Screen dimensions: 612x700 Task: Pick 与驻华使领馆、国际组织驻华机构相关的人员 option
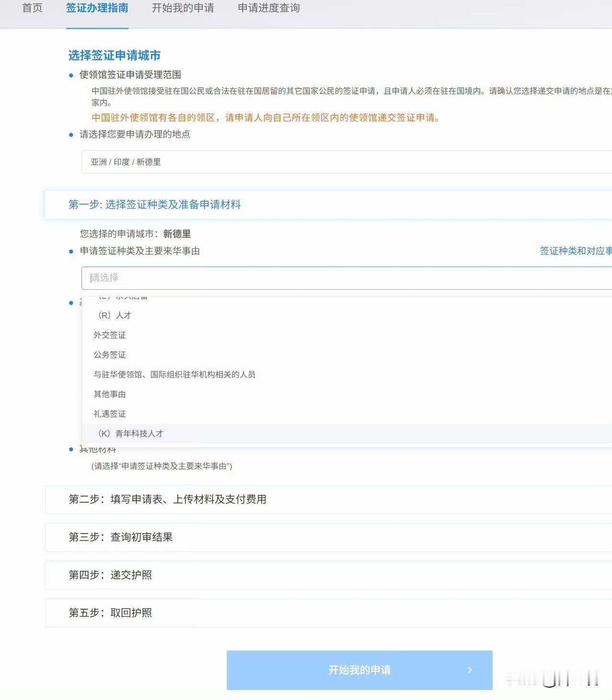pos(347,374)
